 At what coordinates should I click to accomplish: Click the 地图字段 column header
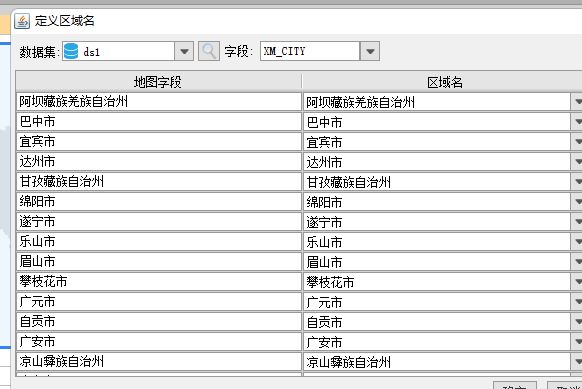pyautogui.click(x=158, y=82)
